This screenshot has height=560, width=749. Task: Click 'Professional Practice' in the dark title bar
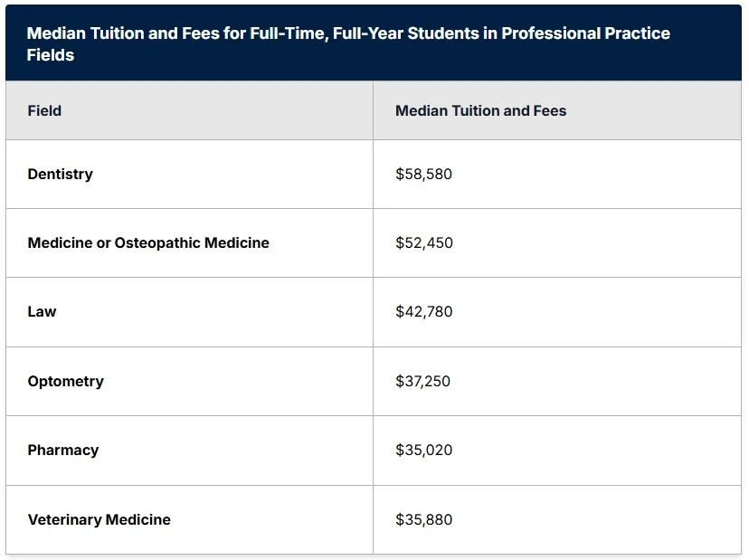pyautogui.click(x=585, y=33)
